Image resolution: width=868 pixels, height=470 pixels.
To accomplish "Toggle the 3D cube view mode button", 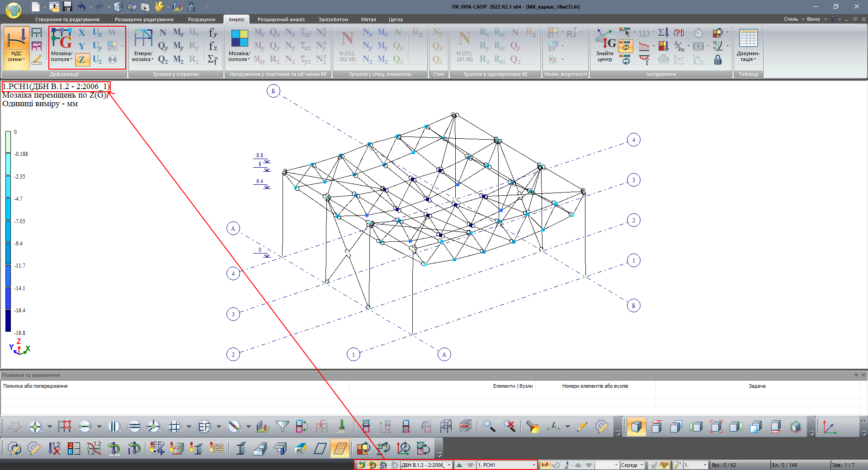I will (x=636, y=426).
